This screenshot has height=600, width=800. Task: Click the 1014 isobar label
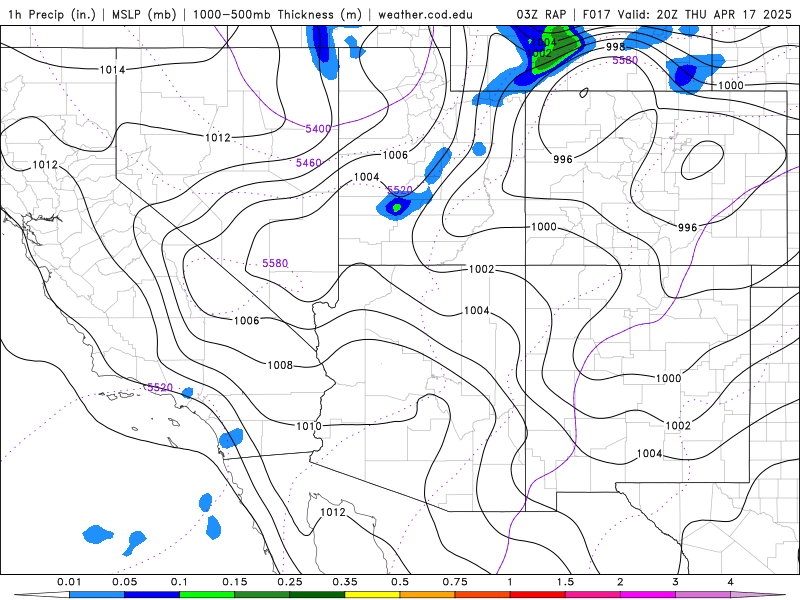[x=112, y=69]
